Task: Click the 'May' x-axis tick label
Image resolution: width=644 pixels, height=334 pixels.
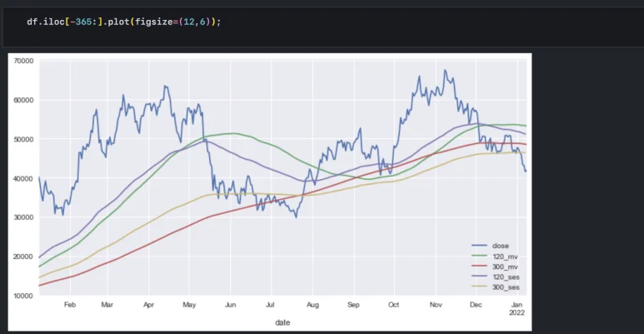Action: point(188,306)
